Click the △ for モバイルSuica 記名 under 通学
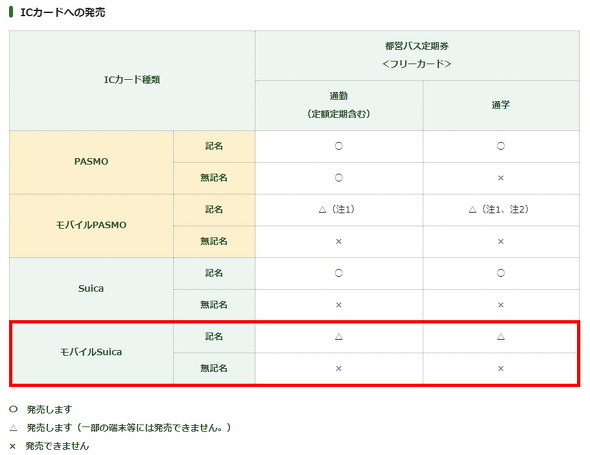Screen dimensions: 590x455 [x=501, y=336]
